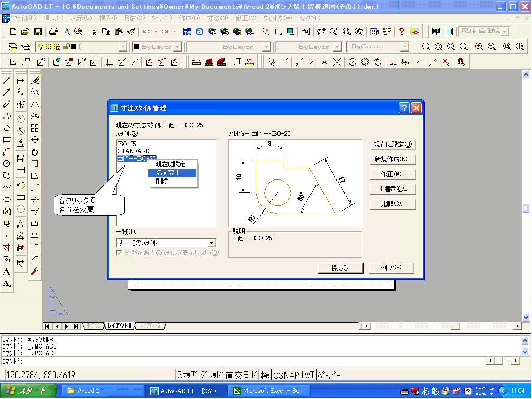Select the Linear dimension tool

[21, 81]
